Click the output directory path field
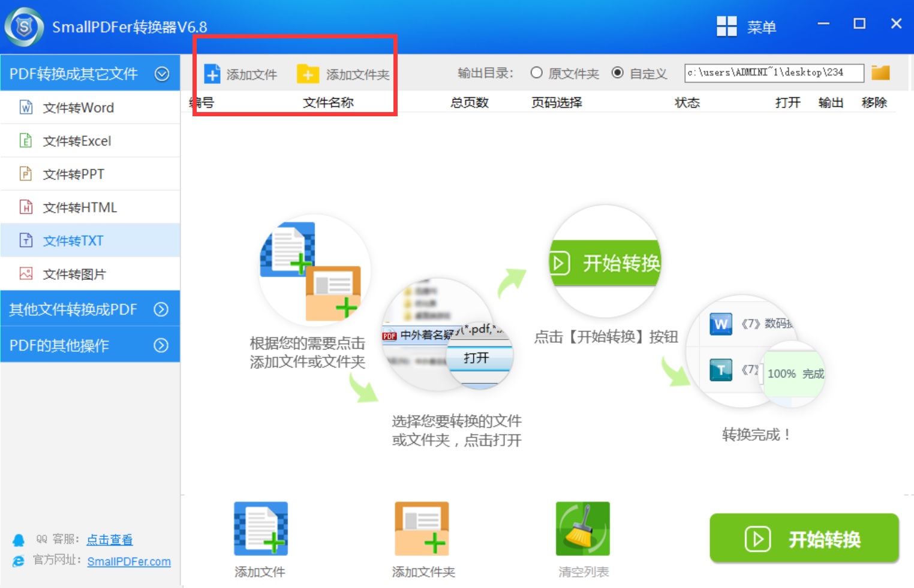The height and width of the screenshot is (588, 914). [x=774, y=73]
